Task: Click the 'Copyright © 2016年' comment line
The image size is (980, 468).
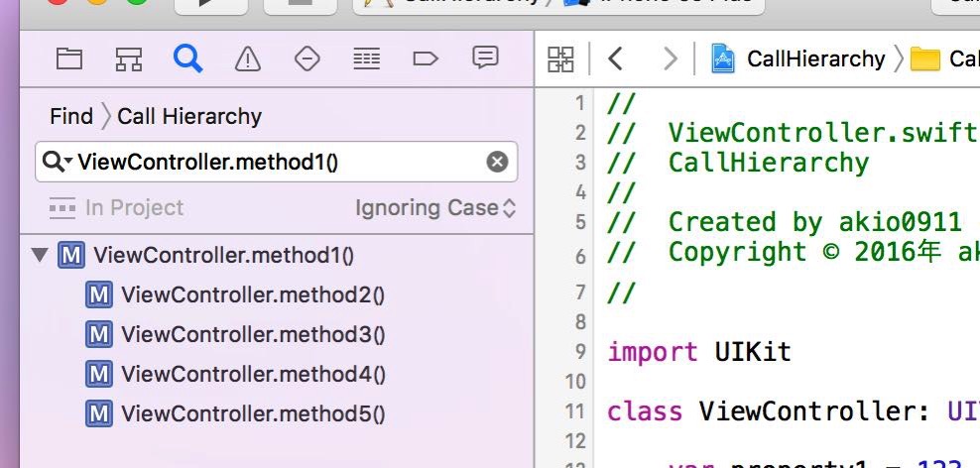Action: [x=794, y=252]
